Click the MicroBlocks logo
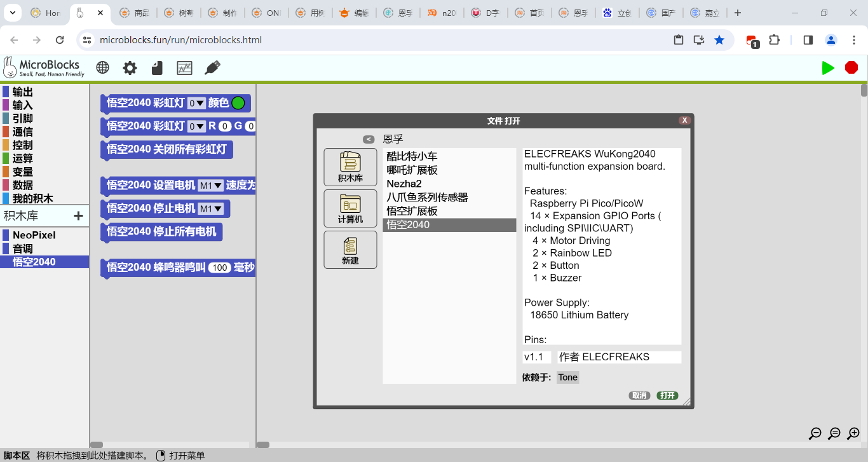This screenshot has height=462, width=868. point(43,67)
